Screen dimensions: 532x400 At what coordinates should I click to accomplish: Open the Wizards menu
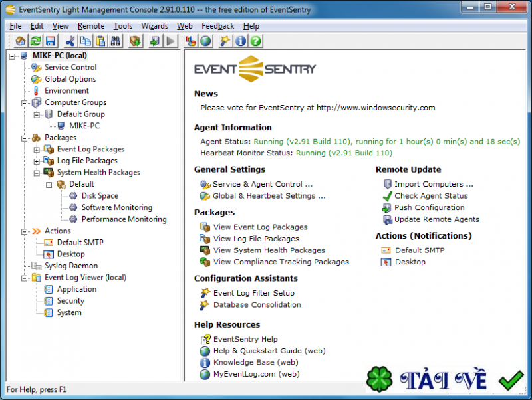[x=154, y=26]
